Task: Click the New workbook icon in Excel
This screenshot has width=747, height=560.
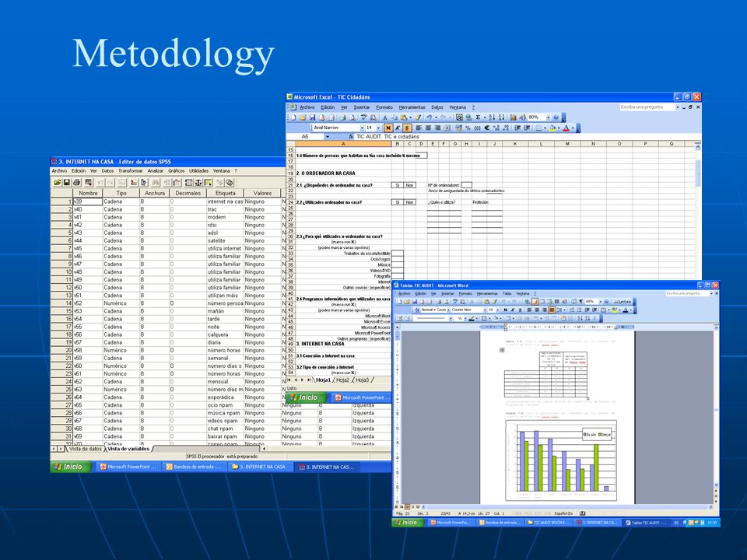Action: (293, 117)
